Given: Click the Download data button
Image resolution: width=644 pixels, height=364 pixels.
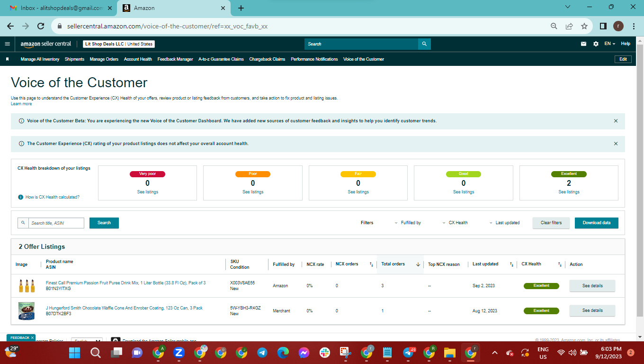Looking at the screenshot, I should 597,223.
